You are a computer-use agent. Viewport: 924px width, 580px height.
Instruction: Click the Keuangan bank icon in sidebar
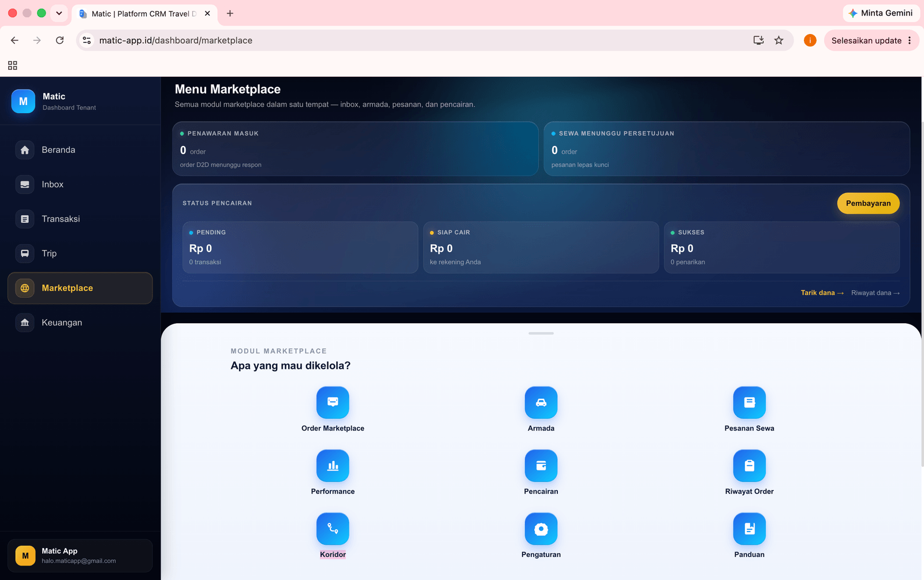click(25, 323)
